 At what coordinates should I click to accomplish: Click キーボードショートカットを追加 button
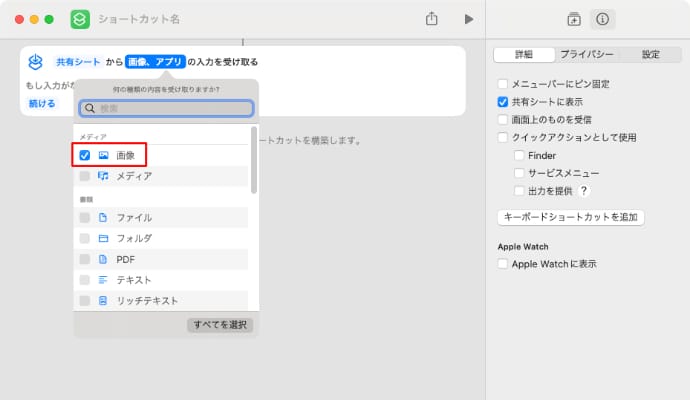[571, 217]
